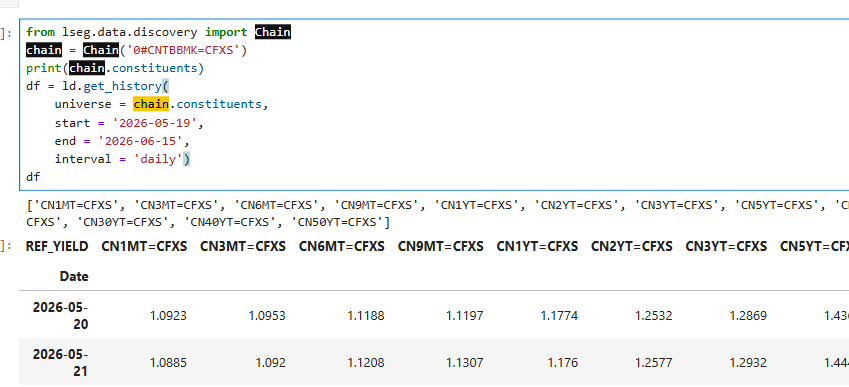Click the 'daily' interval string
This screenshot has width=849, height=387.
click(x=158, y=159)
